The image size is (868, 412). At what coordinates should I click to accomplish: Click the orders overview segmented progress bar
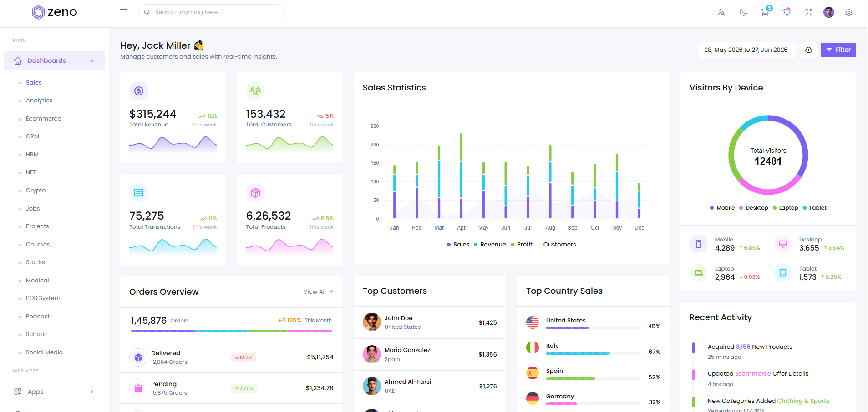click(x=231, y=331)
